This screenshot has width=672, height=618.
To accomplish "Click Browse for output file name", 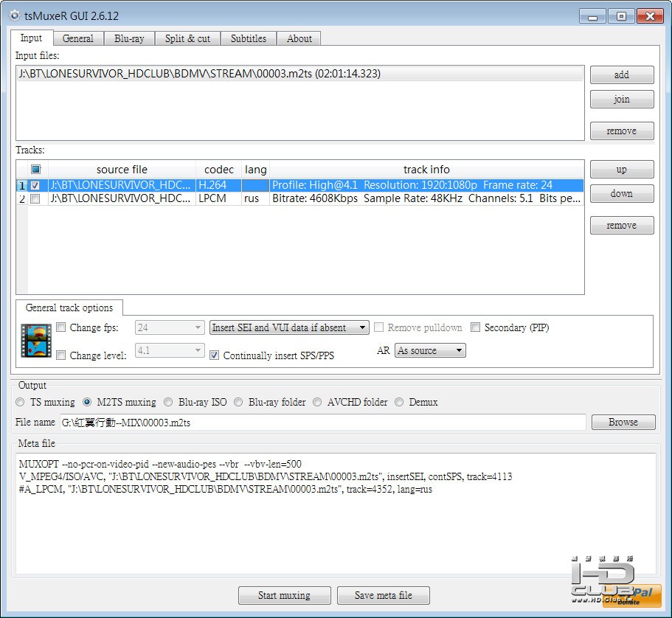I will pos(623,422).
